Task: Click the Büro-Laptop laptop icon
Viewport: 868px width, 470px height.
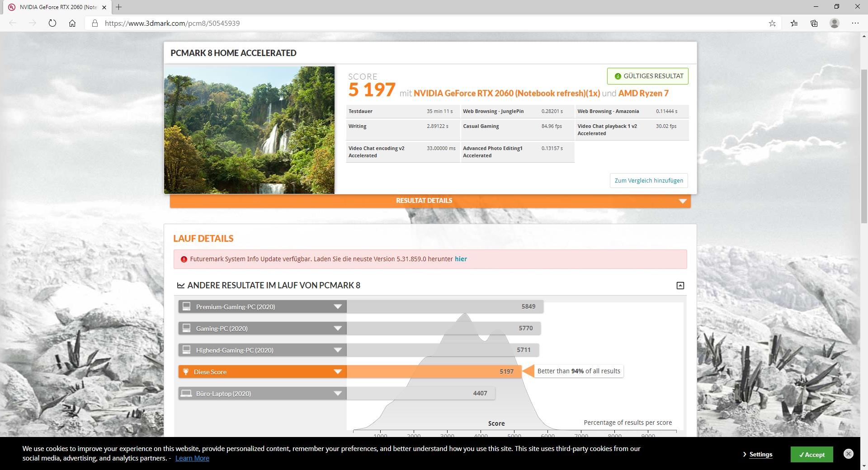Action: tap(186, 393)
